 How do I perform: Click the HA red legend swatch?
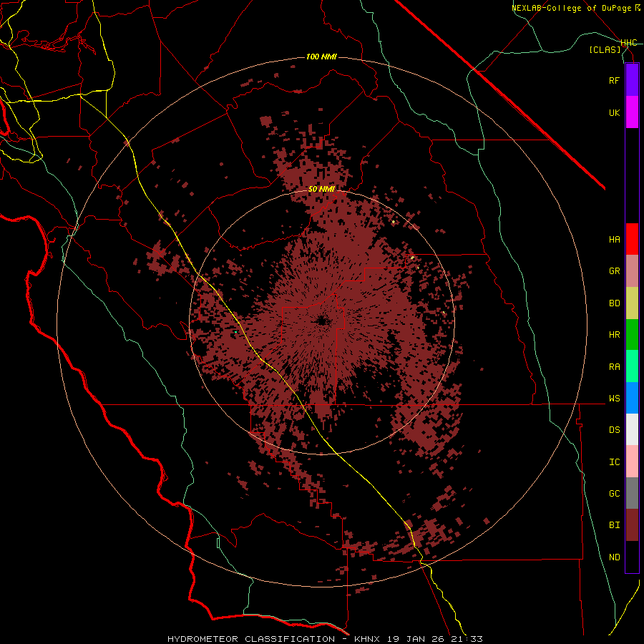point(632,239)
